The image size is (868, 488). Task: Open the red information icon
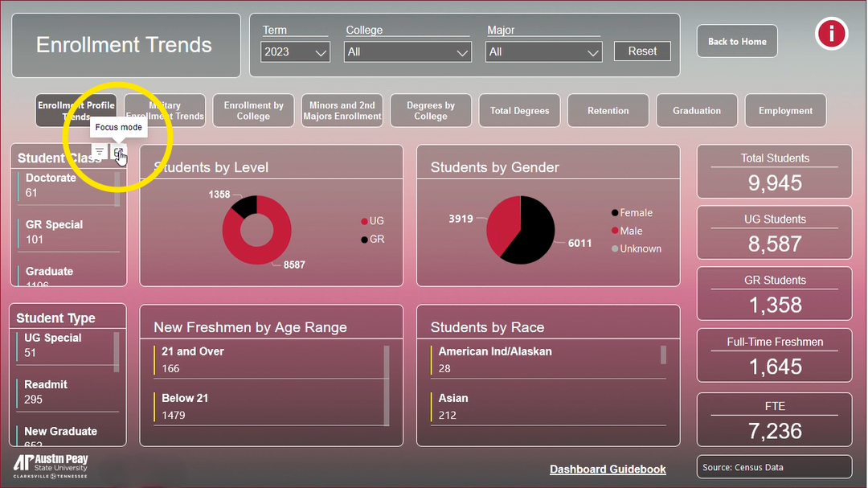pos(831,34)
